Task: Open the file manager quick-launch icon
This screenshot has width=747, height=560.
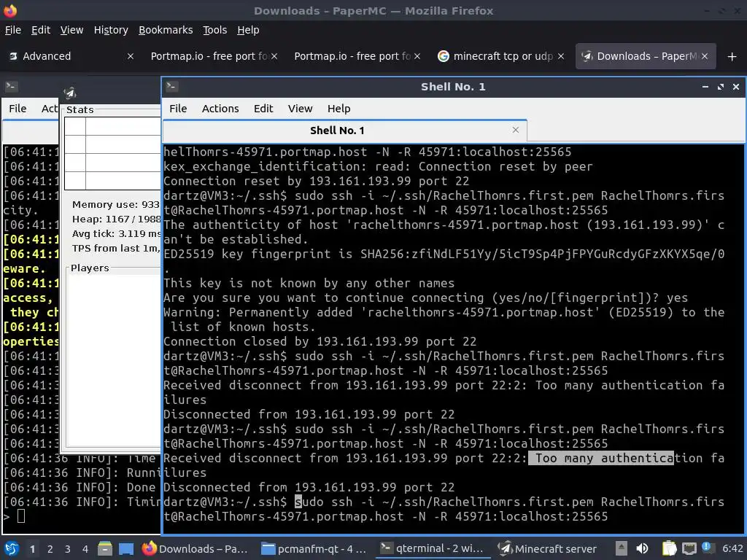Action: pos(105,548)
